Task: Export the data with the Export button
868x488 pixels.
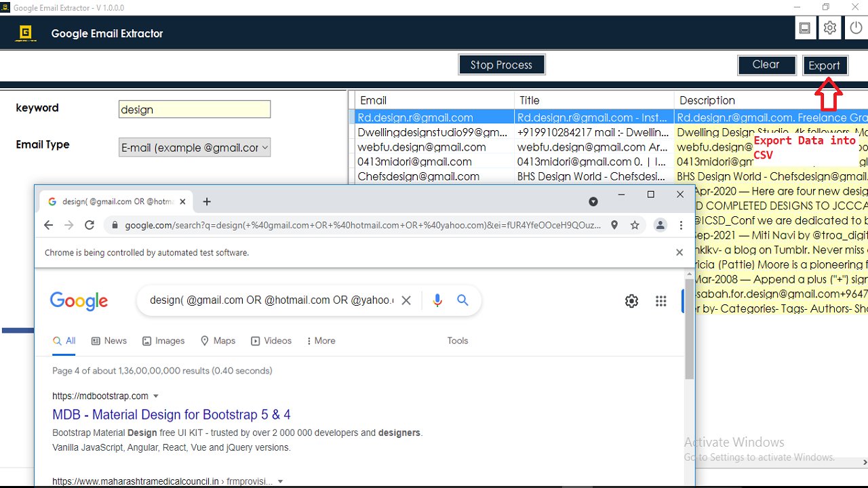Action: pyautogui.click(x=825, y=65)
